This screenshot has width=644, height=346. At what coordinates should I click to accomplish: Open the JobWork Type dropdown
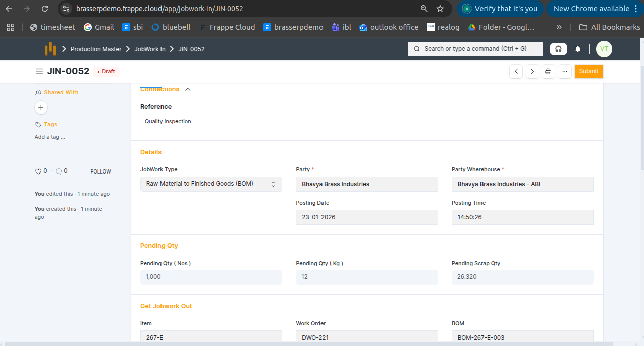click(x=211, y=184)
